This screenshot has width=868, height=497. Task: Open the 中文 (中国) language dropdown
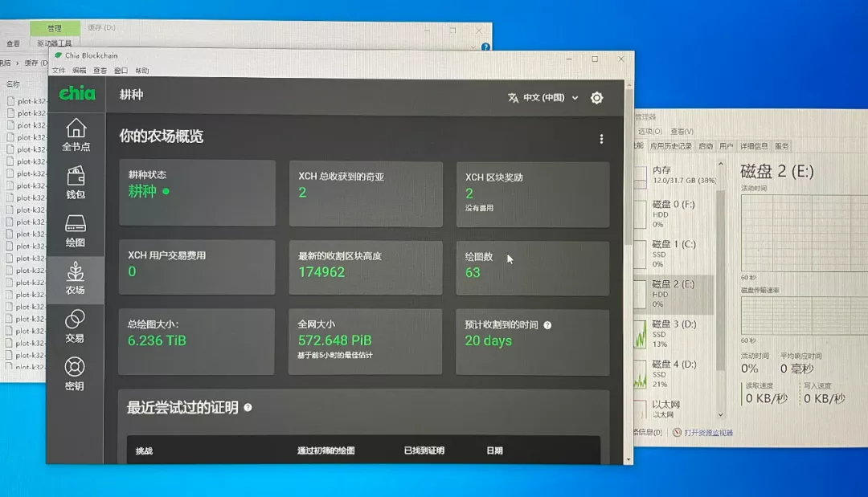(x=542, y=98)
